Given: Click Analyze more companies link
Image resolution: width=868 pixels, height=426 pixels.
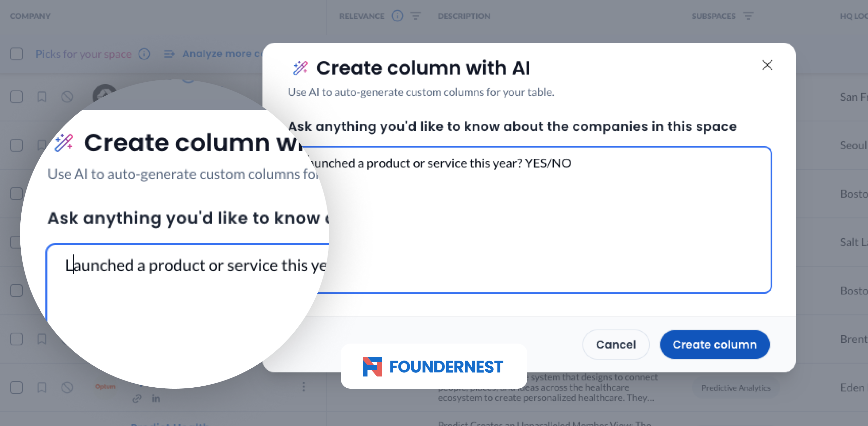Looking at the screenshot, I should pyautogui.click(x=217, y=54).
